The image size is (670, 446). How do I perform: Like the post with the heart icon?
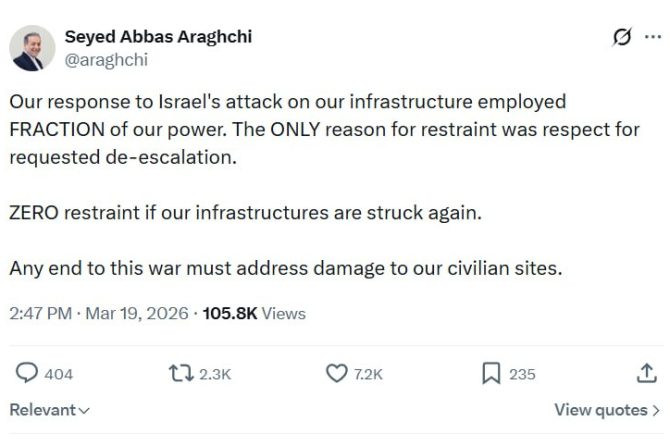[337, 373]
